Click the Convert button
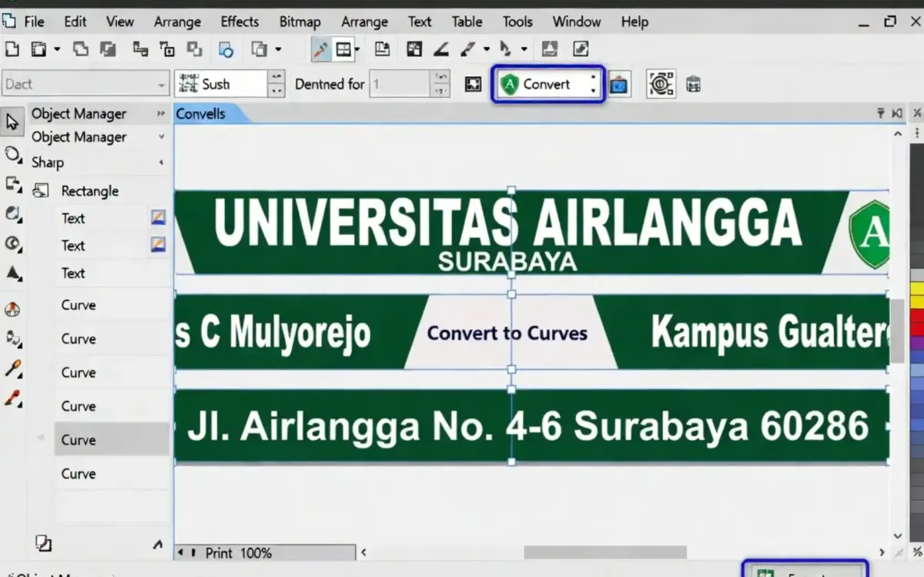The width and height of the screenshot is (924, 577). click(547, 84)
